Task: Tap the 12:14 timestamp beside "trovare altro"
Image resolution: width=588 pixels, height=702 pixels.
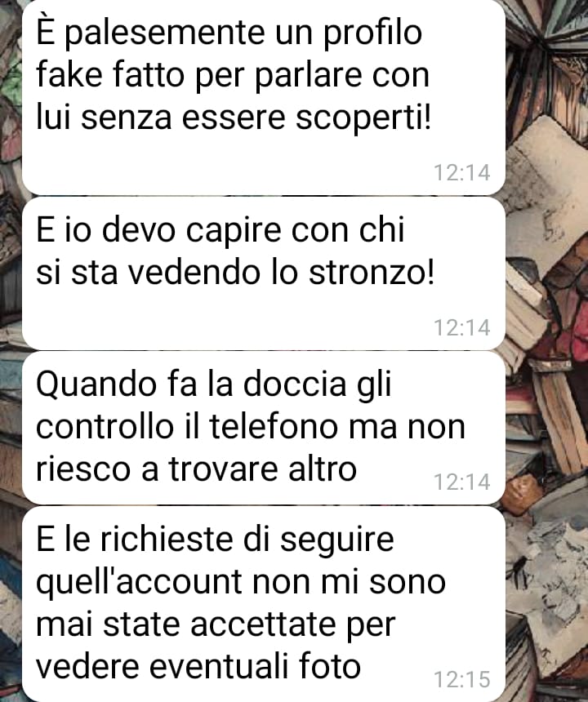Action: 462,482
